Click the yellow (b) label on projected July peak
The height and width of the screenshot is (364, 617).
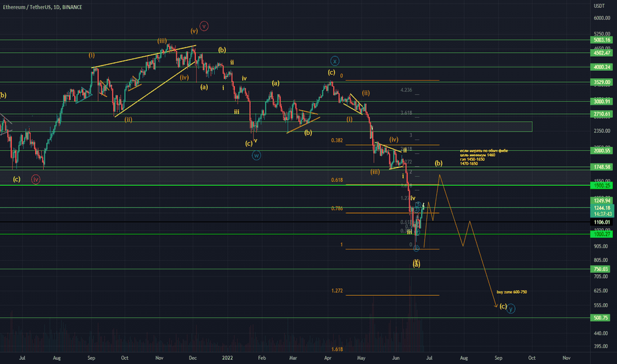tap(438, 163)
